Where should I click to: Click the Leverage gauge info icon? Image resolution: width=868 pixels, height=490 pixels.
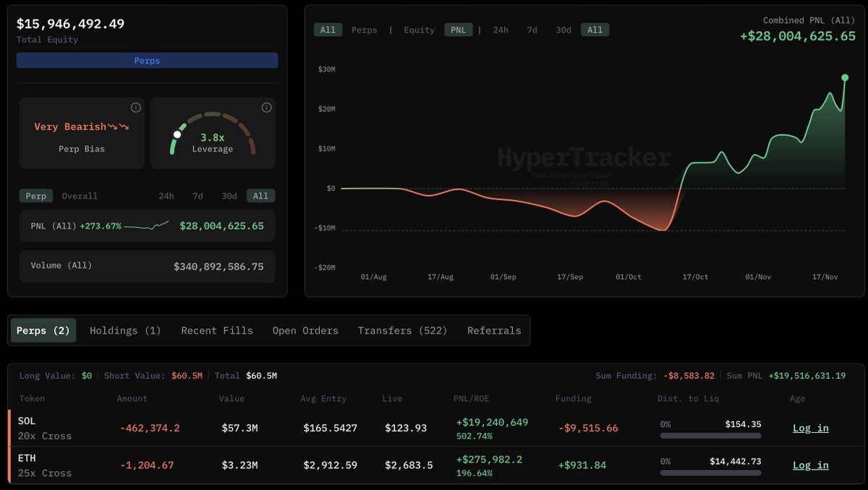[266, 107]
